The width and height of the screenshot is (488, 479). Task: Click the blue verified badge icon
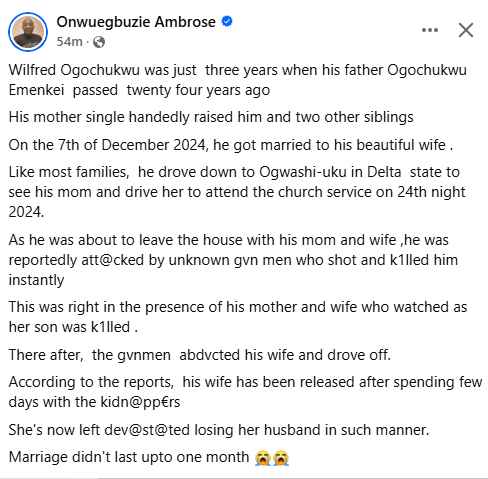click(x=227, y=21)
